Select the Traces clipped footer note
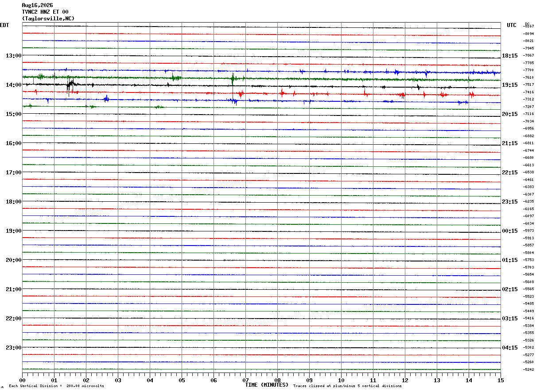The width and height of the screenshot is (536, 392). 347,386
